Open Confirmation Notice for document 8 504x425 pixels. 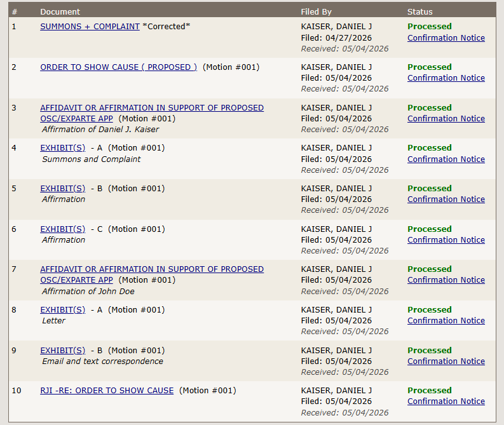[x=446, y=321]
